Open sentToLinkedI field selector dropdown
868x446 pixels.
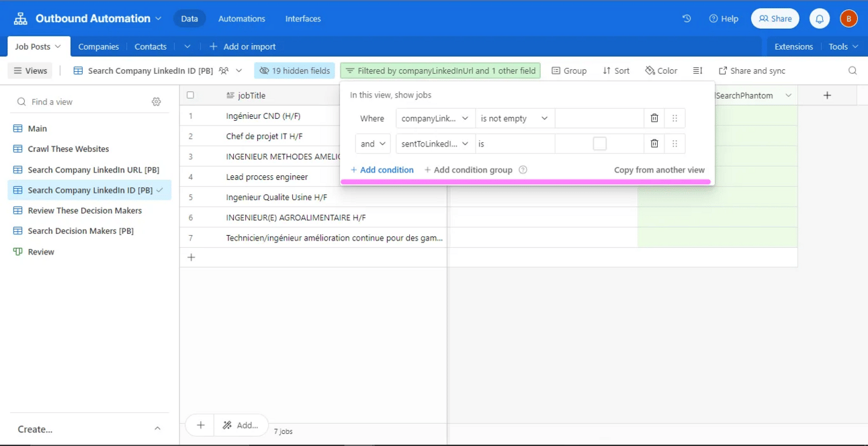tap(435, 144)
